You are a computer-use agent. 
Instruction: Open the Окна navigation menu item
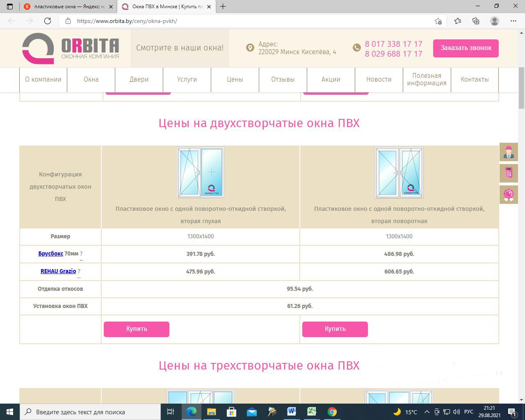[91, 80]
